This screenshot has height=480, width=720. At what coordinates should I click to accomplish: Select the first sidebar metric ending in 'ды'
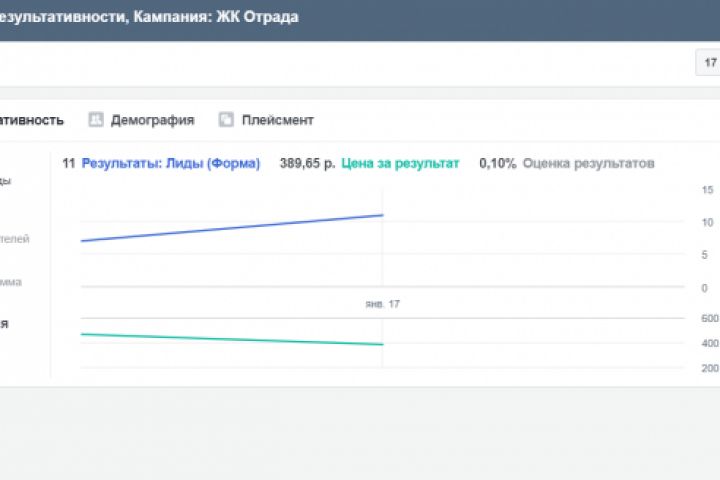point(6,181)
